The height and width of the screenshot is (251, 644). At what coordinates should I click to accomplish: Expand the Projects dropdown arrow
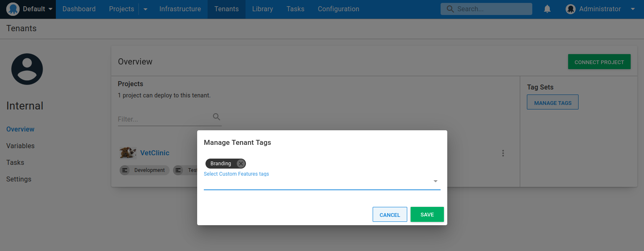tap(145, 9)
